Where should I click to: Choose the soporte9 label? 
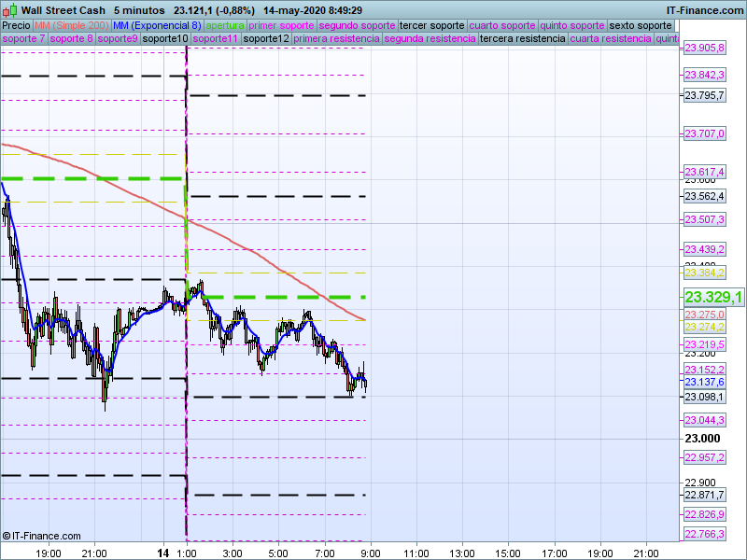pyautogui.click(x=118, y=38)
